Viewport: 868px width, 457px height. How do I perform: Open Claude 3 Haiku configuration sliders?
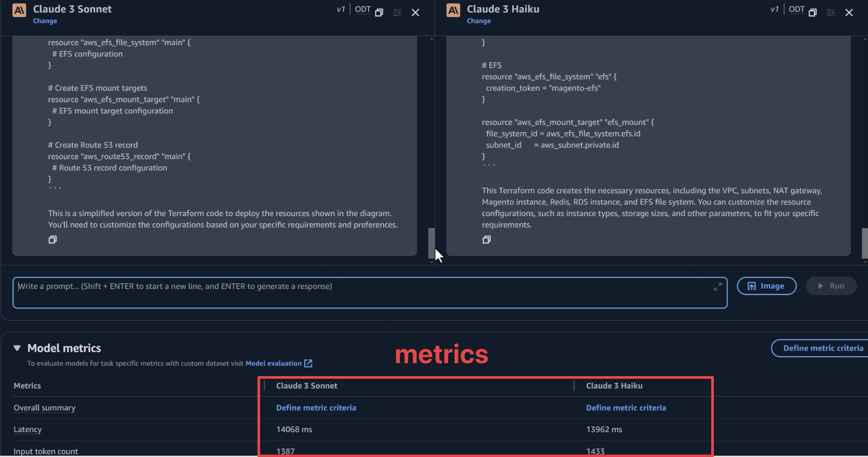(831, 12)
